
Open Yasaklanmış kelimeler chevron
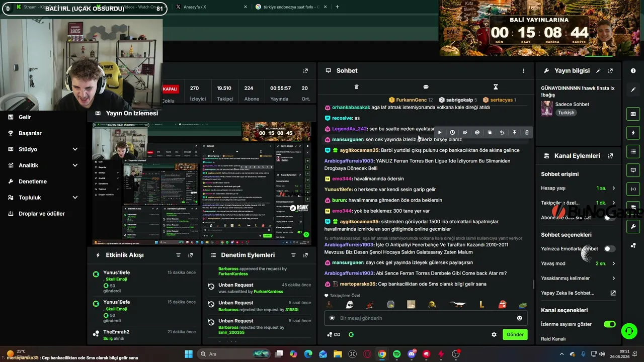pyautogui.click(x=613, y=278)
